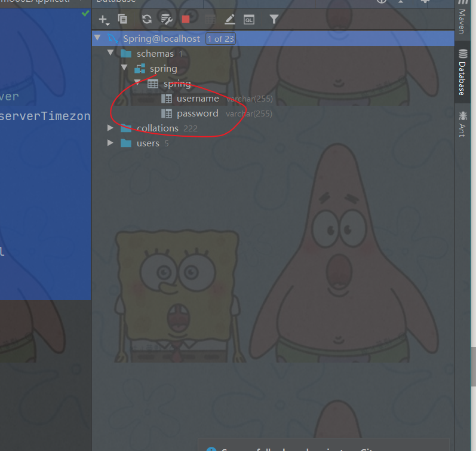Click the vertical scrollbar thumb at right edge
Screen dimensions: 476x451
(474, 367)
